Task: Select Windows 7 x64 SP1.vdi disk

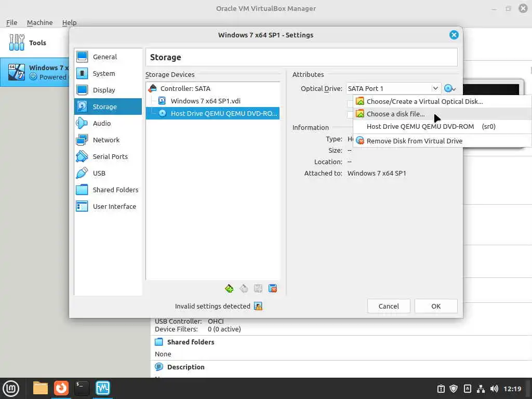Action: [212, 101]
